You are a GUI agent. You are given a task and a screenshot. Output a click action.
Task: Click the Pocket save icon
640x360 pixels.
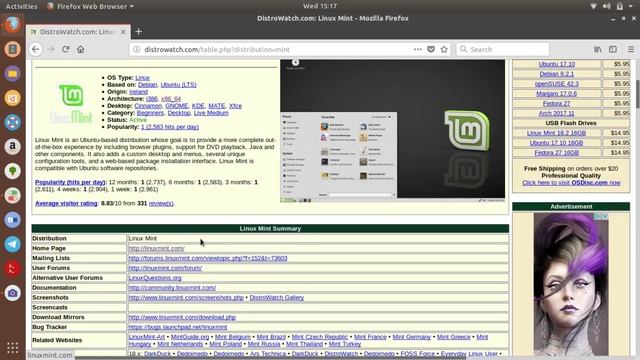[x=431, y=49]
